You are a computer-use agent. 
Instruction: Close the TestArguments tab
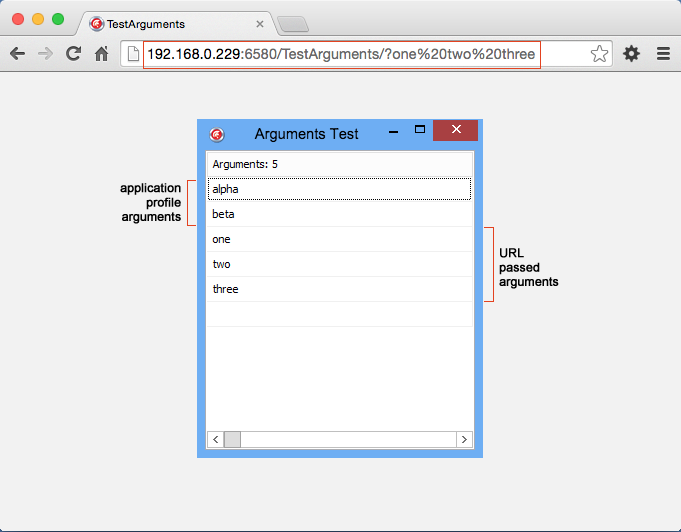tap(259, 23)
